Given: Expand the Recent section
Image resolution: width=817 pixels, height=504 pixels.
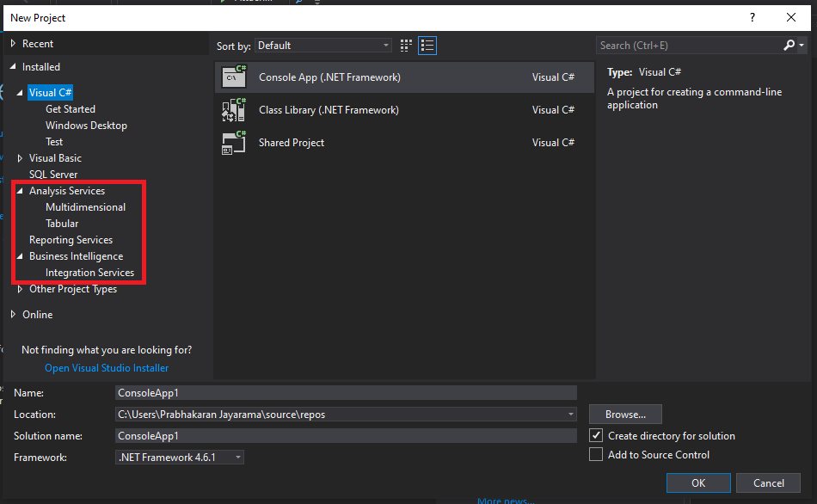Looking at the screenshot, I should point(13,44).
